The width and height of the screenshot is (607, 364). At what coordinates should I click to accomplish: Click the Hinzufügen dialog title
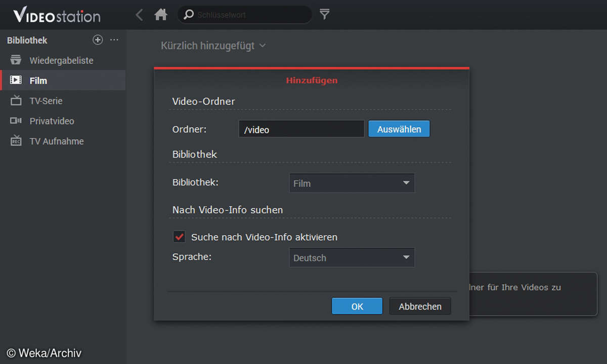click(312, 80)
